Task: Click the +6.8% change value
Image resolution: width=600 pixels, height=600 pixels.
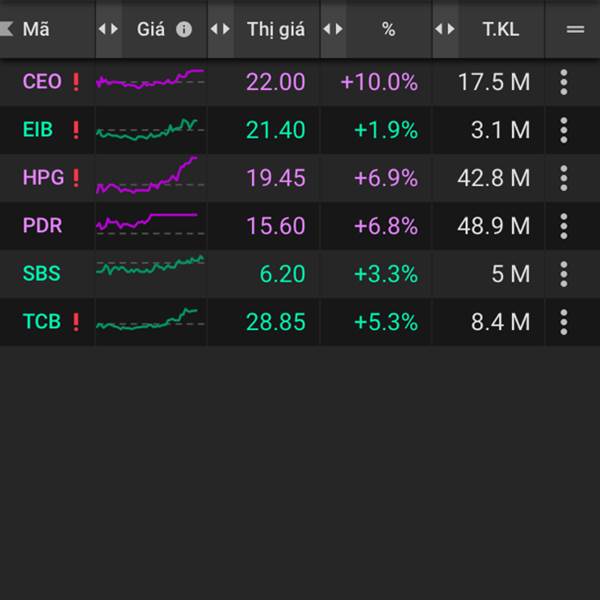Action: pyautogui.click(x=386, y=226)
